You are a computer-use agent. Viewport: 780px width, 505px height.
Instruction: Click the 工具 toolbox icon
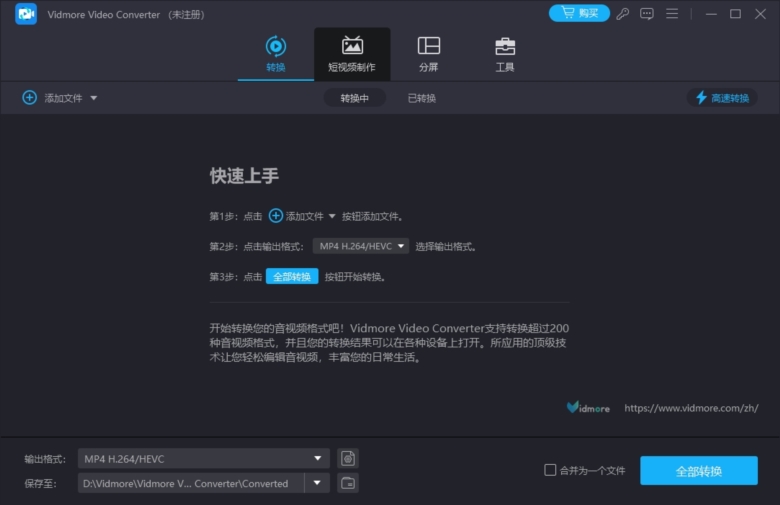(505, 46)
